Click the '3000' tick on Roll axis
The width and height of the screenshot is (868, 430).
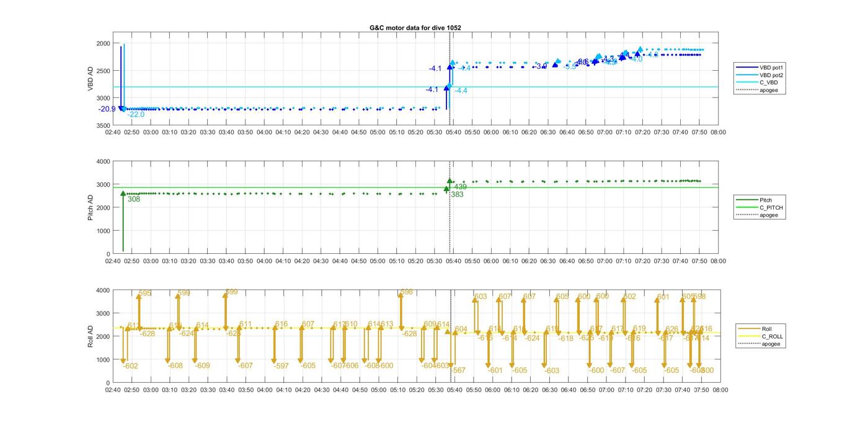[x=103, y=313]
